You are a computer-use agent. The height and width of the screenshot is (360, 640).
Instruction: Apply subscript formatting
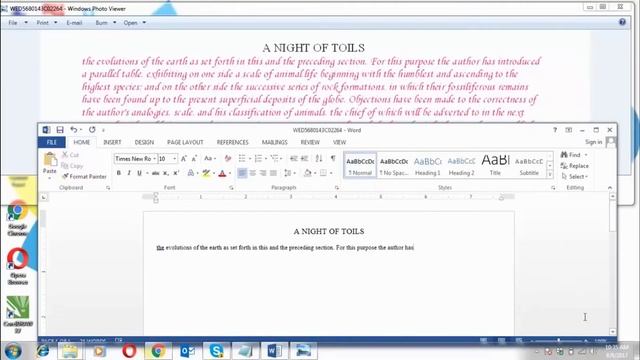click(166, 173)
